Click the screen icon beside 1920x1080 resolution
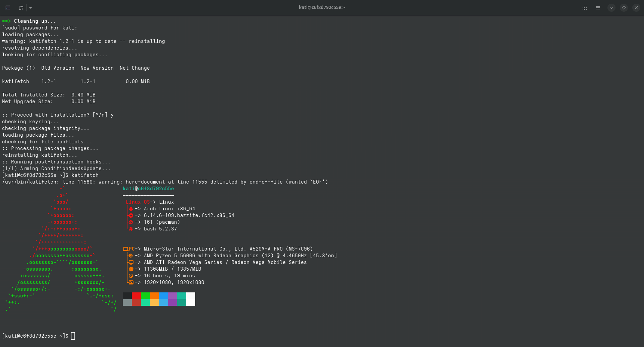The image size is (644, 347). (131, 282)
